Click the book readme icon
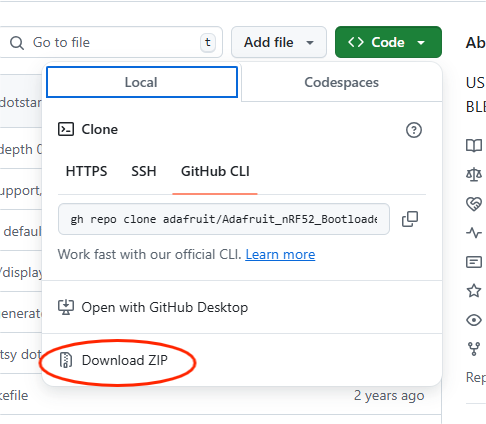486x424 pixels. (474, 145)
